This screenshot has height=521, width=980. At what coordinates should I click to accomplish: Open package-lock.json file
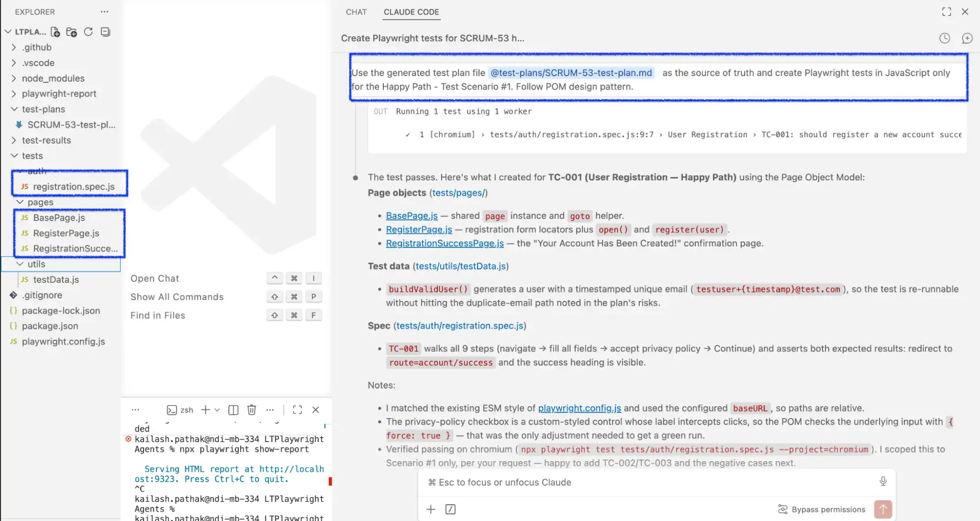tap(61, 311)
